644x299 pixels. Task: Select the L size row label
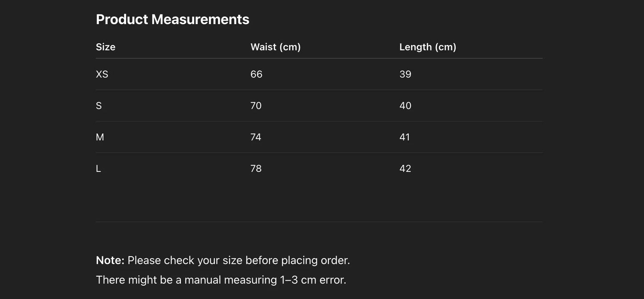98,168
